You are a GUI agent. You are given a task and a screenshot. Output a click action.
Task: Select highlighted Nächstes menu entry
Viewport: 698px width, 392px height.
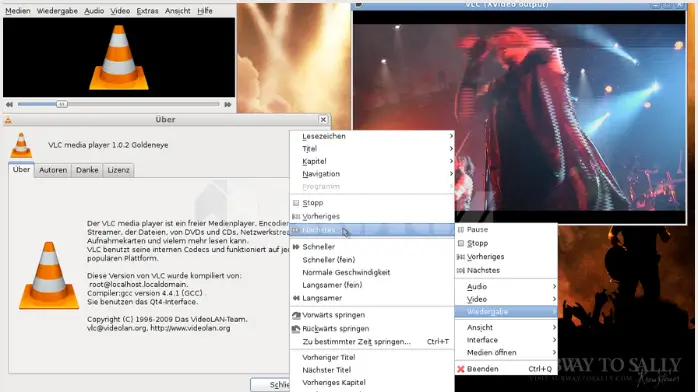pyautogui.click(x=372, y=230)
